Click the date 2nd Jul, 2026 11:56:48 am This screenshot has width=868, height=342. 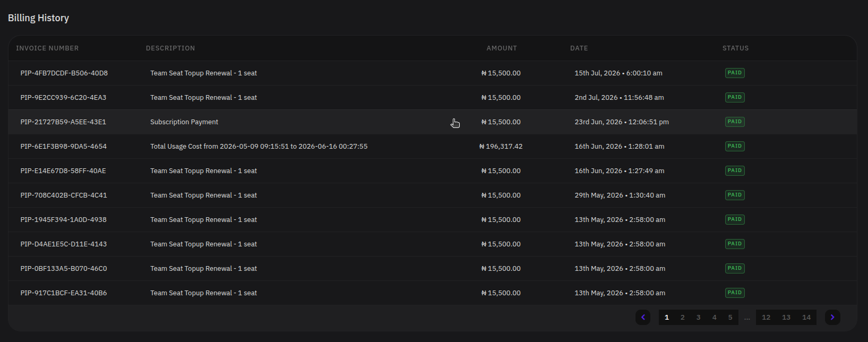click(x=619, y=98)
